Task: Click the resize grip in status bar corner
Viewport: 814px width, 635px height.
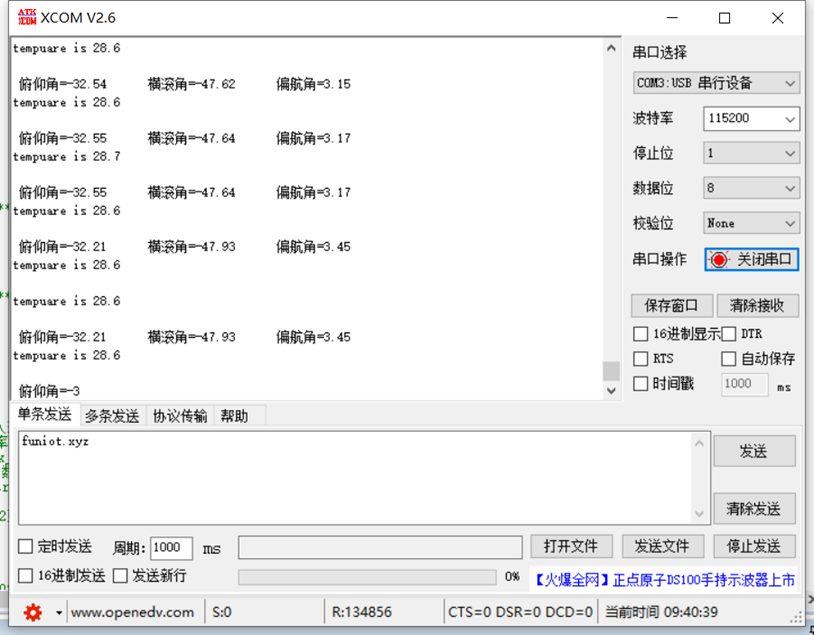Action: pos(796,617)
